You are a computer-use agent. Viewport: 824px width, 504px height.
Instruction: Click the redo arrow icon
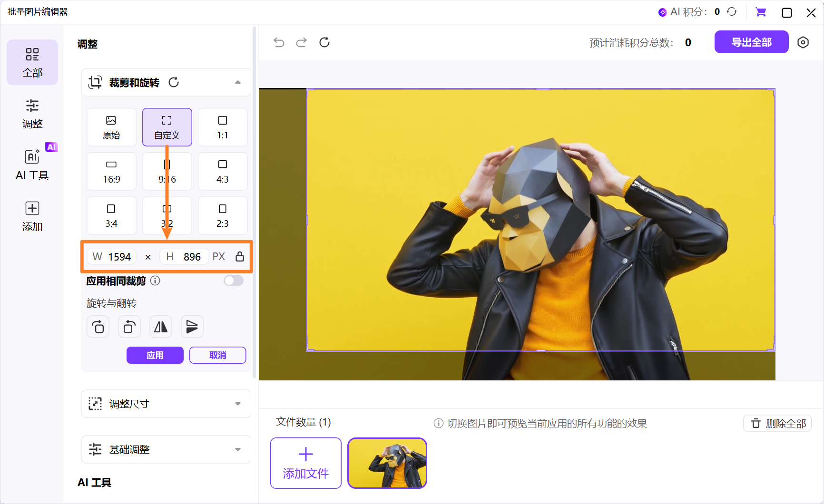point(301,42)
